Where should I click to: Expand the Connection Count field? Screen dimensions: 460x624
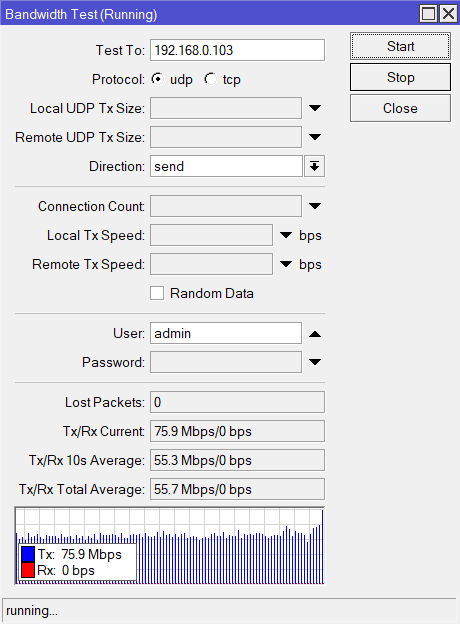pyautogui.click(x=315, y=206)
